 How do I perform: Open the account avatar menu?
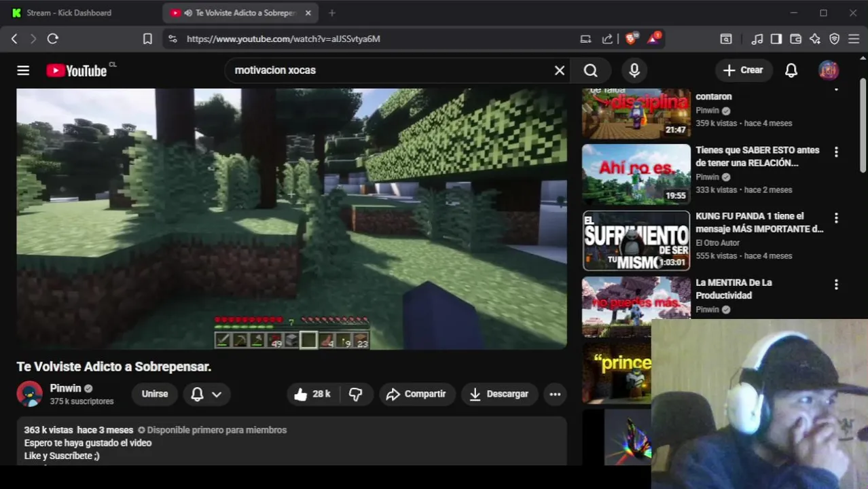[829, 70]
